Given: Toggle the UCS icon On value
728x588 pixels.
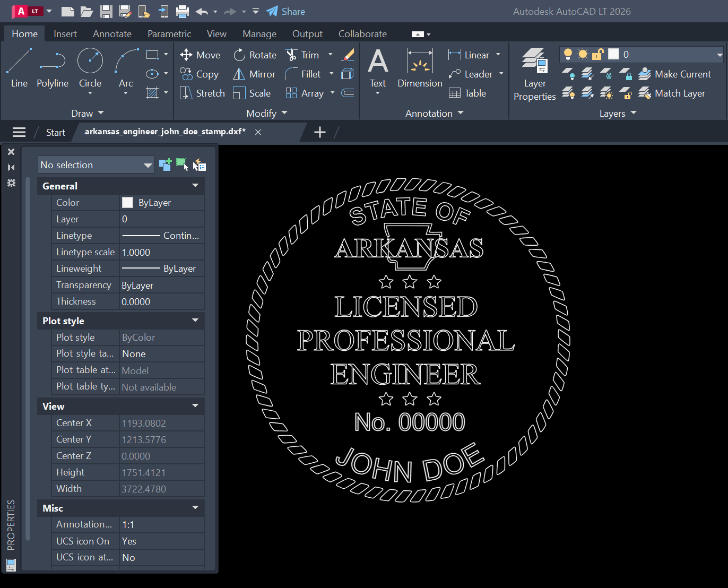Looking at the screenshot, I should click(162, 541).
